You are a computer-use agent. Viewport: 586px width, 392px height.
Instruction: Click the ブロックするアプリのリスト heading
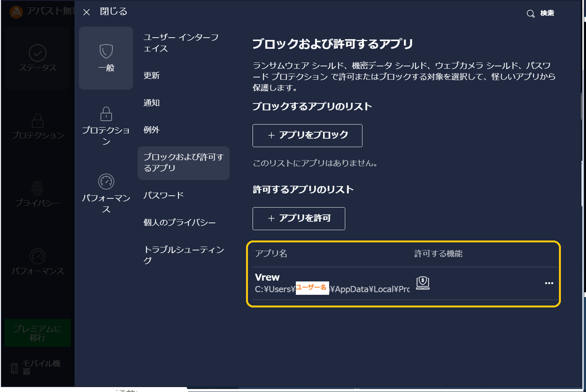312,106
